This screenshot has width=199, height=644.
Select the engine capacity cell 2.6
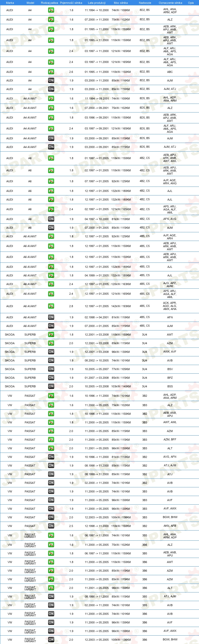pos(71,72)
